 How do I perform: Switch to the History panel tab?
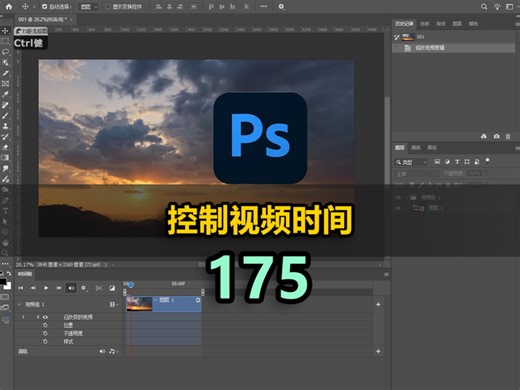tap(404, 24)
